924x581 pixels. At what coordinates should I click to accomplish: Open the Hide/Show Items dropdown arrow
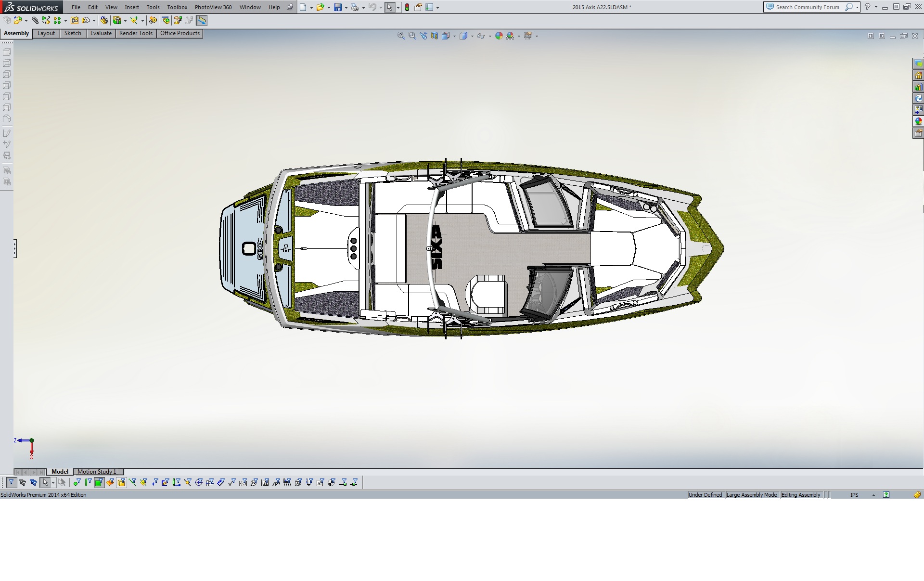(x=490, y=36)
